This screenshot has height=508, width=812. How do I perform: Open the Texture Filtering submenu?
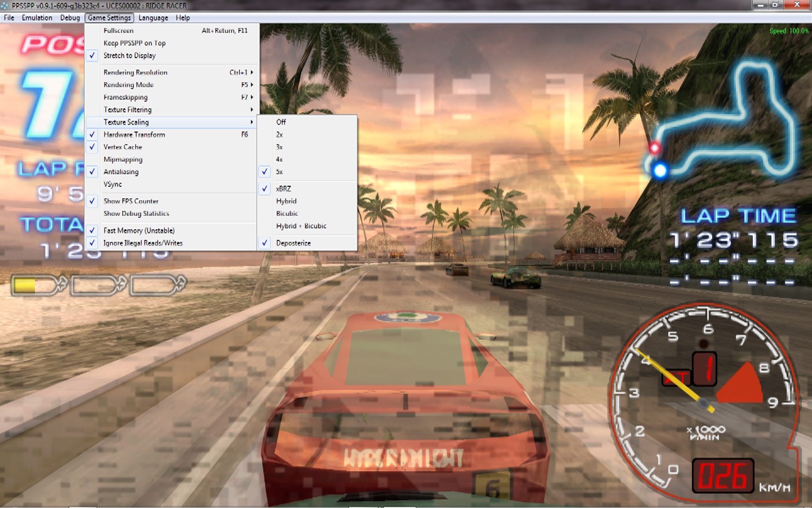pyautogui.click(x=128, y=110)
